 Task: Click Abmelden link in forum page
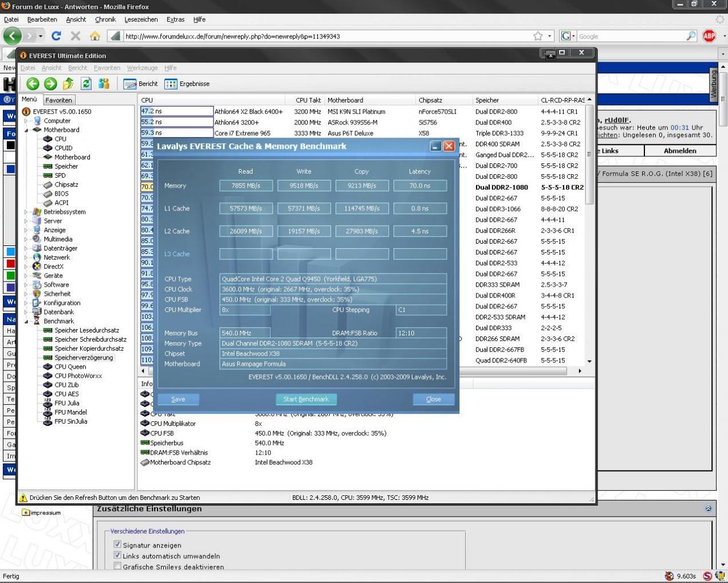click(680, 151)
